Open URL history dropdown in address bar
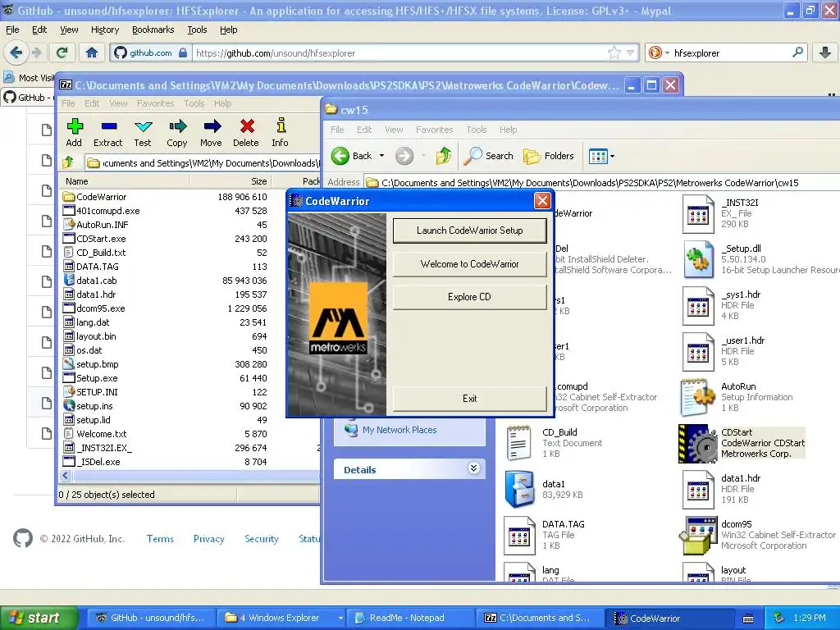The height and width of the screenshot is (630, 840). click(x=631, y=52)
